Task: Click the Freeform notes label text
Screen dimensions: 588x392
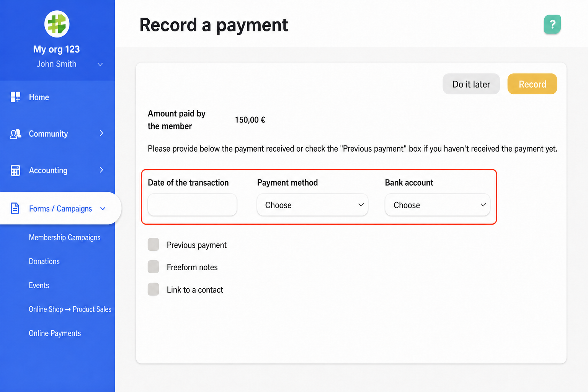Action: 192,267
